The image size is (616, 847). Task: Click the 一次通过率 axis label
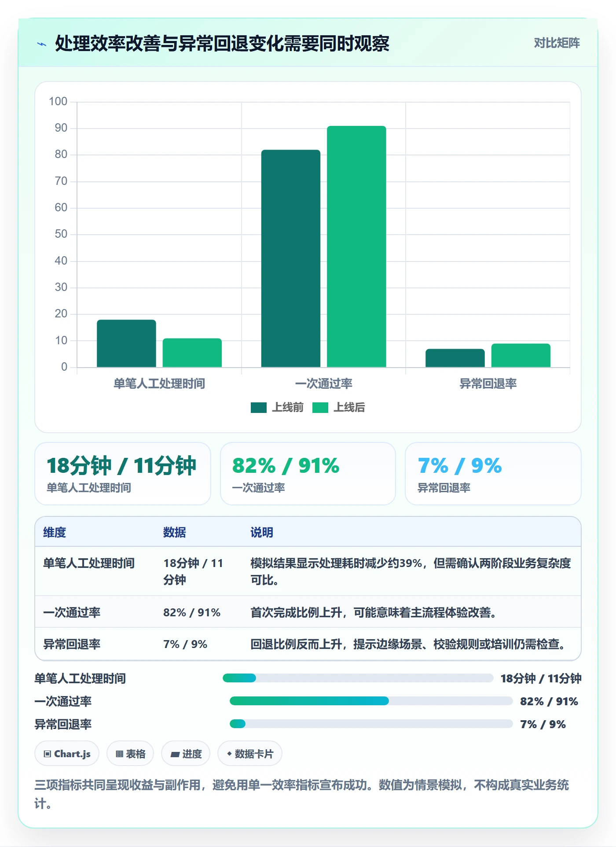pos(324,384)
